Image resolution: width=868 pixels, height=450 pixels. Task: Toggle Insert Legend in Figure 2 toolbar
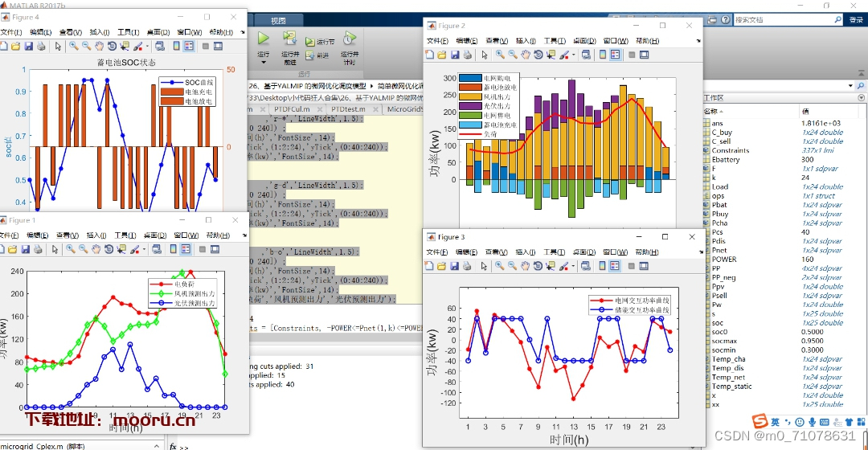(x=615, y=55)
